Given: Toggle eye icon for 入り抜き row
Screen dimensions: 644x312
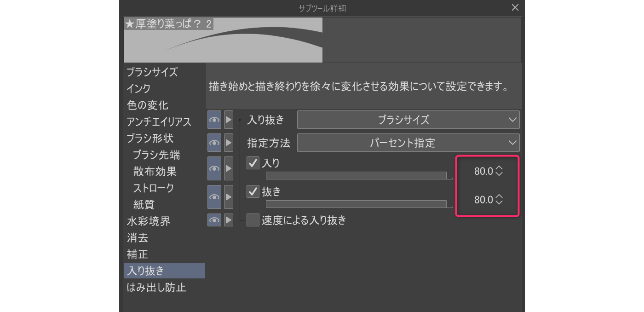Looking at the screenshot, I should tap(214, 120).
